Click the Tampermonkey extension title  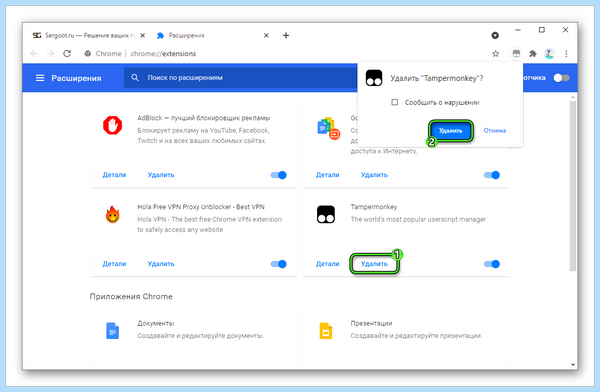pos(374,207)
